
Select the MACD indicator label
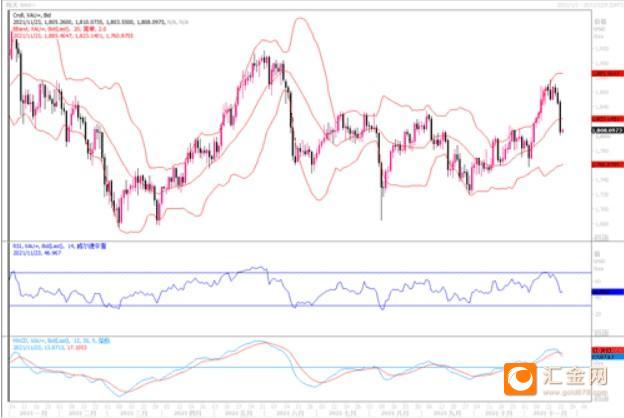(x=61, y=341)
